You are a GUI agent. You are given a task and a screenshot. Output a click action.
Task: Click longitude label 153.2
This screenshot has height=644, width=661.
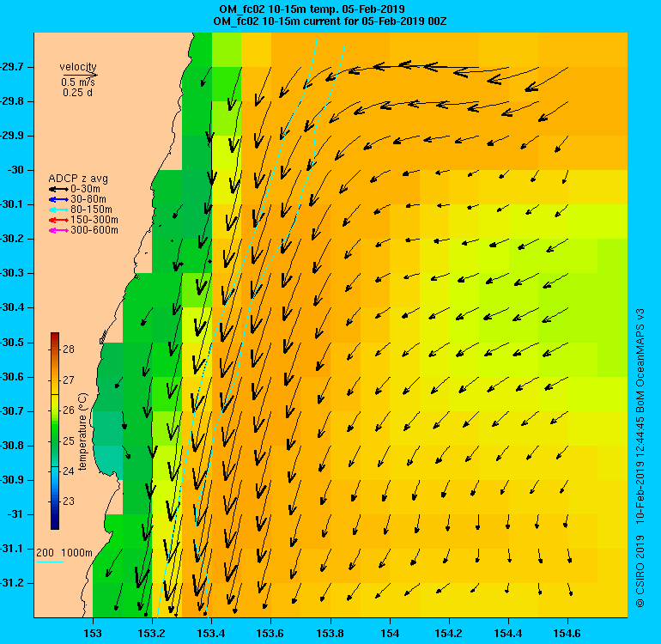tap(152, 634)
